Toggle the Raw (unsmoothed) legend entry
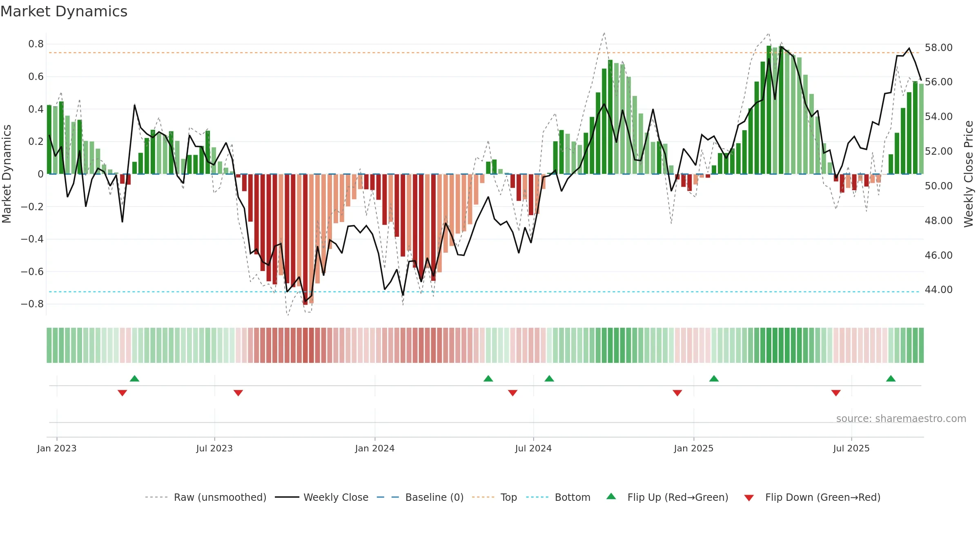Screen dimensions: 980x551 206,498
